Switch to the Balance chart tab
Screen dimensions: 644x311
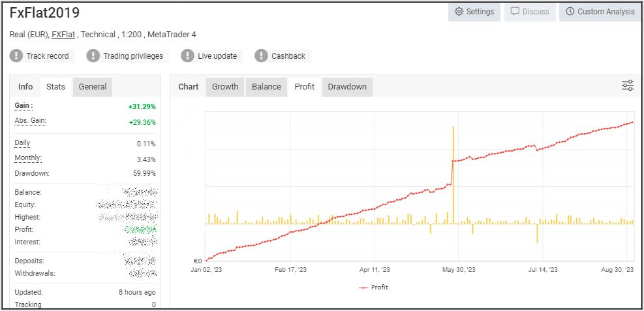pos(266,87)
